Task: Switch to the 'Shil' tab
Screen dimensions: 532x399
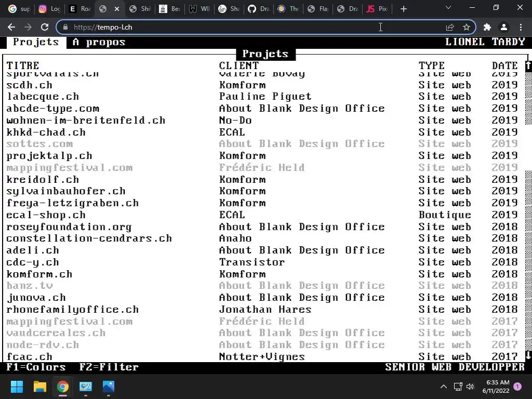Action: [x=140, y=9]
